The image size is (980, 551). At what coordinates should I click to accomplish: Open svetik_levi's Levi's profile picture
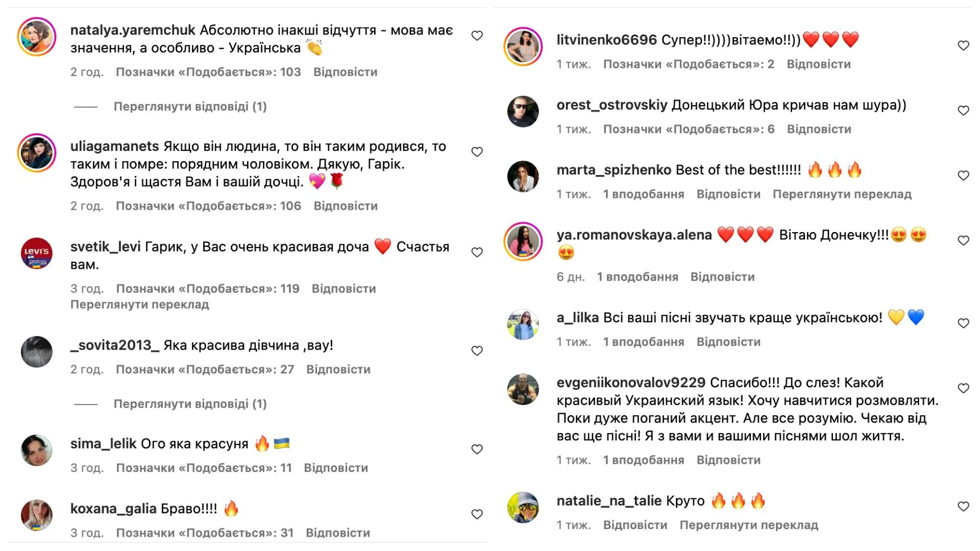point(37,253)
